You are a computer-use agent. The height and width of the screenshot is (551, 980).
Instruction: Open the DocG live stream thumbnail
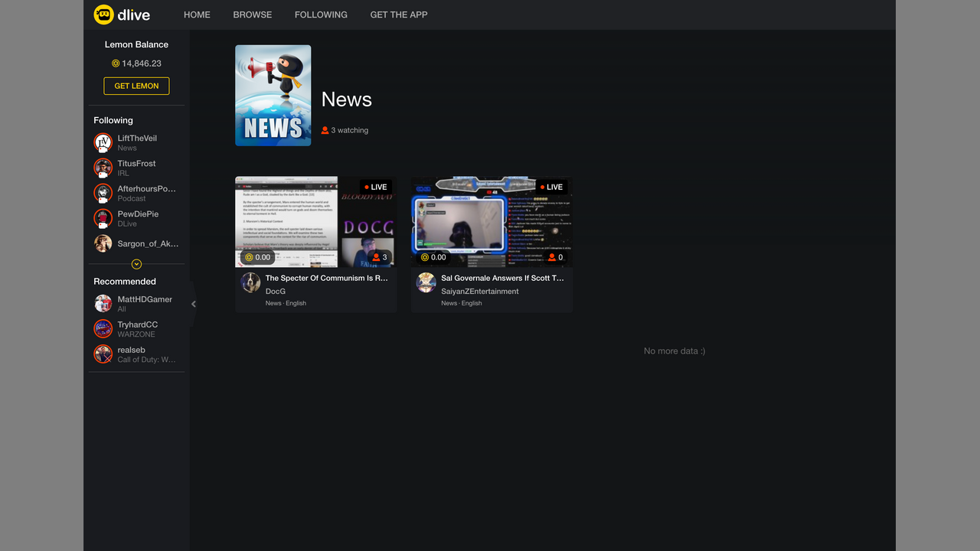pyautogui.click(x=315, y=222)
